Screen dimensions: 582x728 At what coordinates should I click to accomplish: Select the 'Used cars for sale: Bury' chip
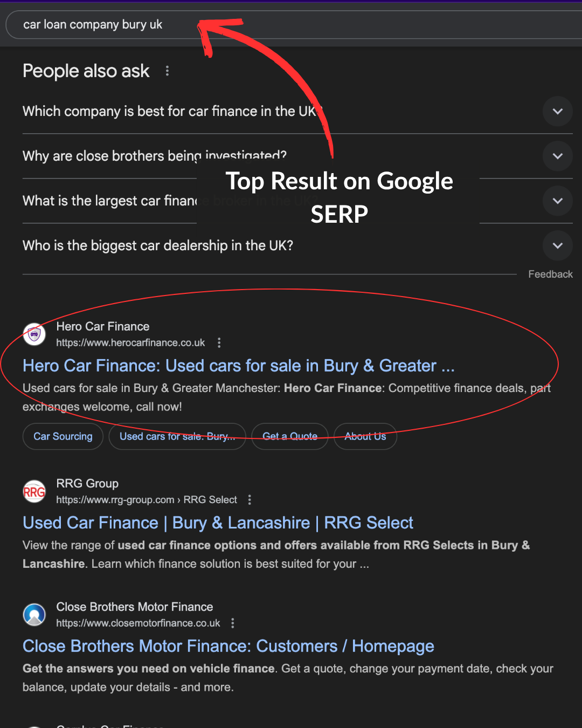pos(177,436)
